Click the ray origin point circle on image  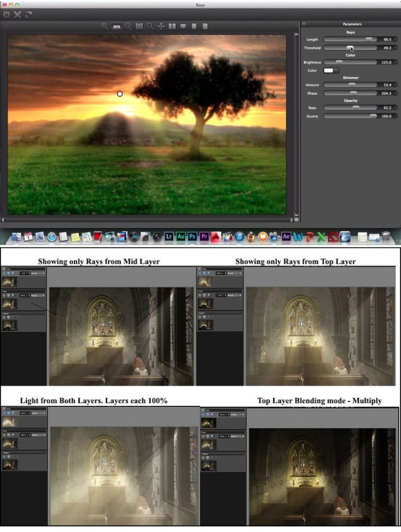pos(120,93)
